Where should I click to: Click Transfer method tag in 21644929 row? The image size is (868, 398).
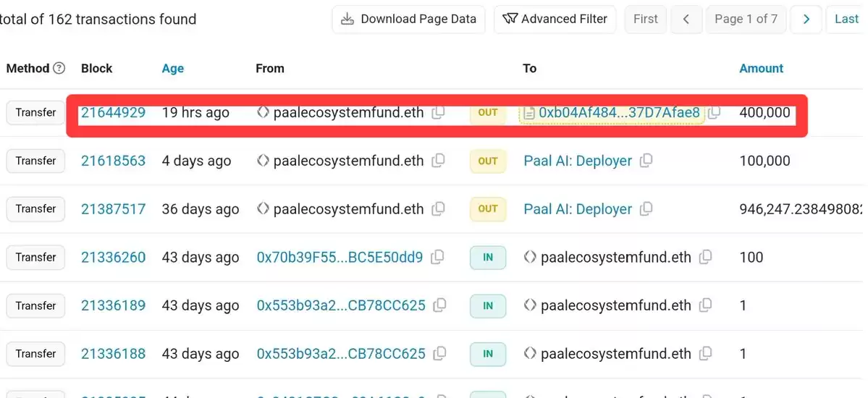(35, 113)
